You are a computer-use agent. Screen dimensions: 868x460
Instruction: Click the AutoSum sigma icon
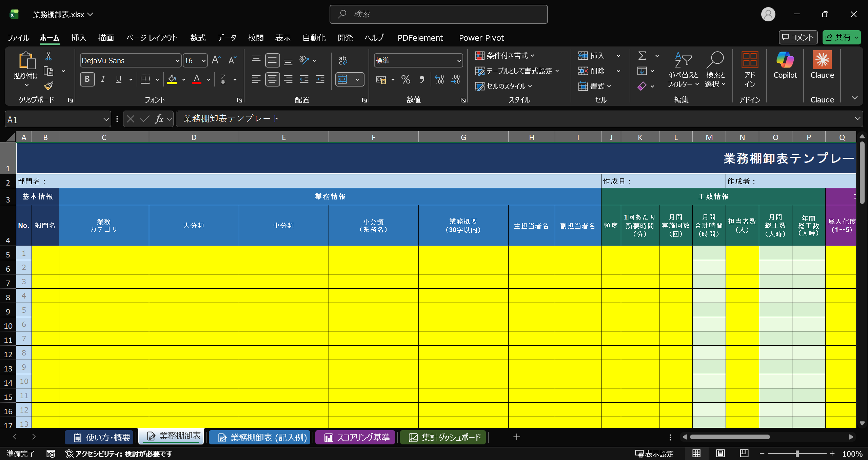[642, 56]
